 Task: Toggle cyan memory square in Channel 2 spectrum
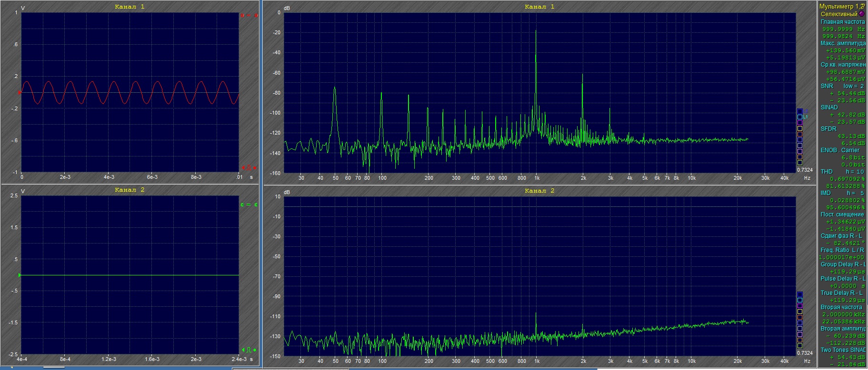coord(800,300)
